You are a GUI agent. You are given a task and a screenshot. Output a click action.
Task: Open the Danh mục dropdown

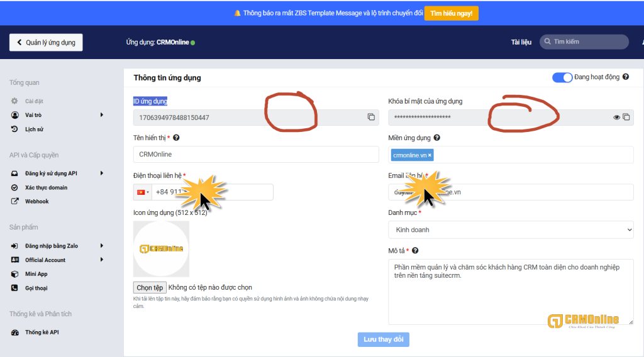pyautogui.click(x=511, y=230)
